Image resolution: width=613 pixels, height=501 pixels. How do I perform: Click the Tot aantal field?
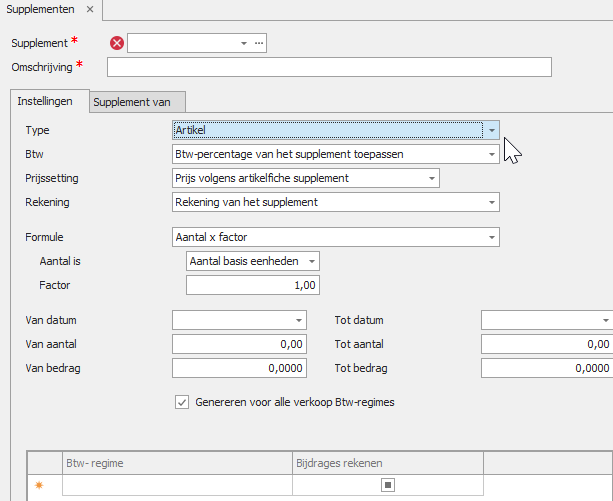pos(547,344)
